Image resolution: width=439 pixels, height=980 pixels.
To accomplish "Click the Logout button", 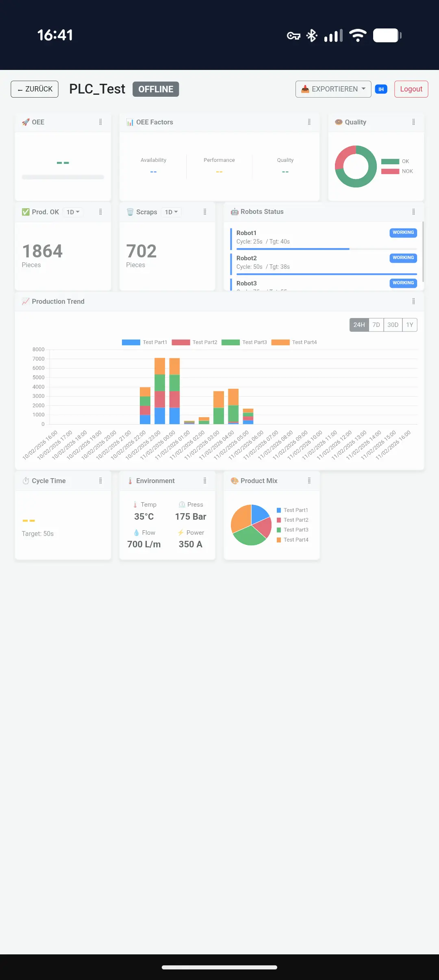I will click(x=411, y=89).
